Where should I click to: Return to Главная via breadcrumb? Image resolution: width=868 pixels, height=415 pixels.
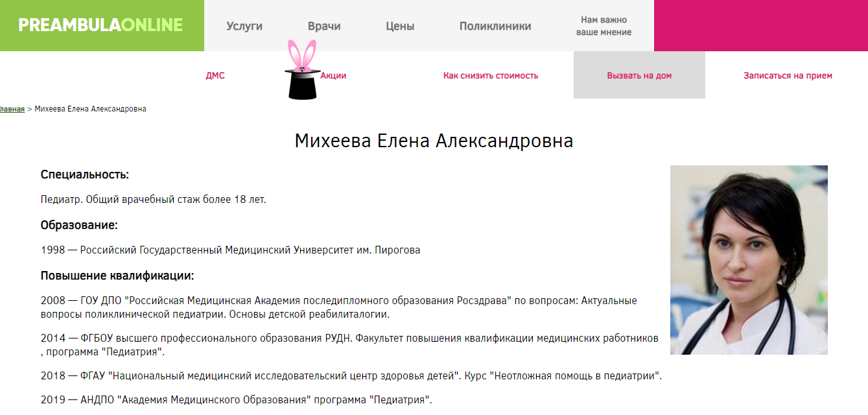(x=12, y=109)
